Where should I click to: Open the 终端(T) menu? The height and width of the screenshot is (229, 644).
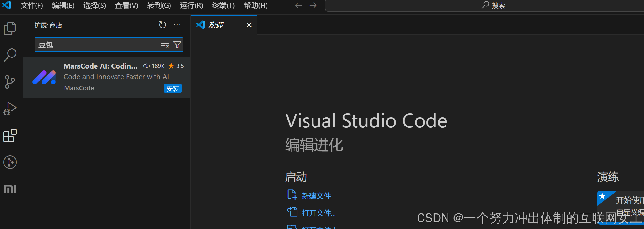point(223,5)
